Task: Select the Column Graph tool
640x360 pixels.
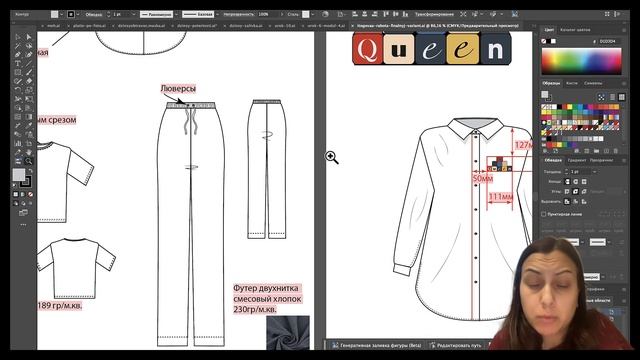Action: click(x=18, y=143)
